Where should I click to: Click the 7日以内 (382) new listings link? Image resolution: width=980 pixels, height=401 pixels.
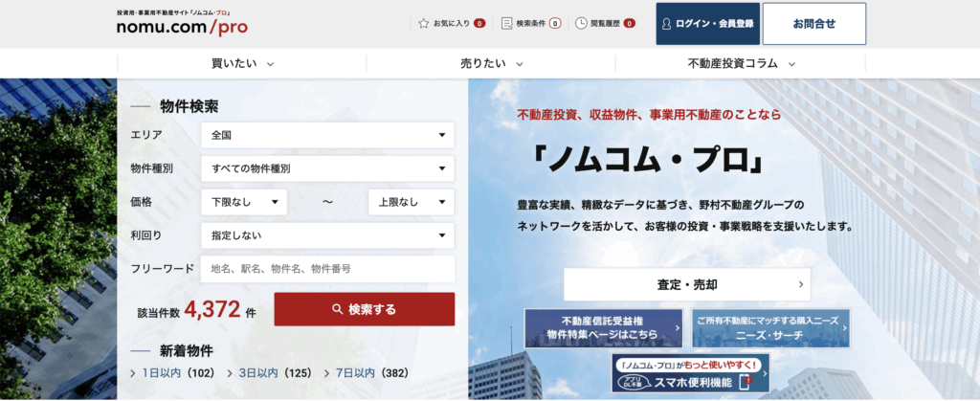pos(353,373)
